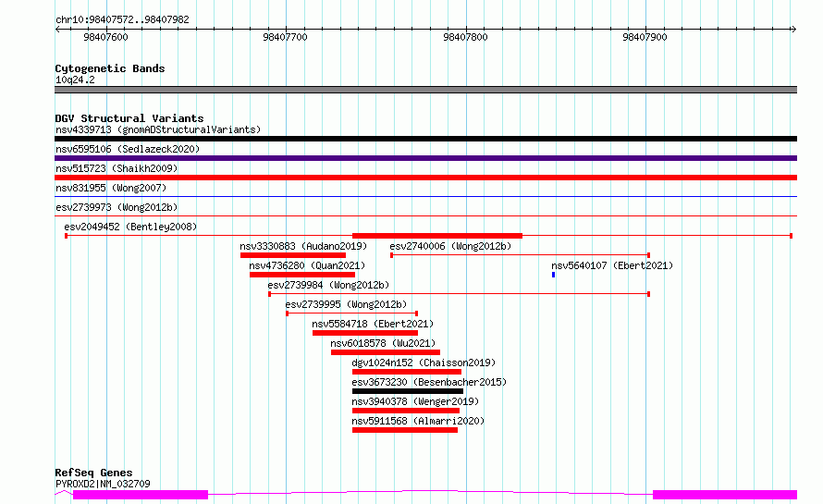Click the nsv5640107 (Ebert2021) text label

pyautogui.click(x=612, y=265)
